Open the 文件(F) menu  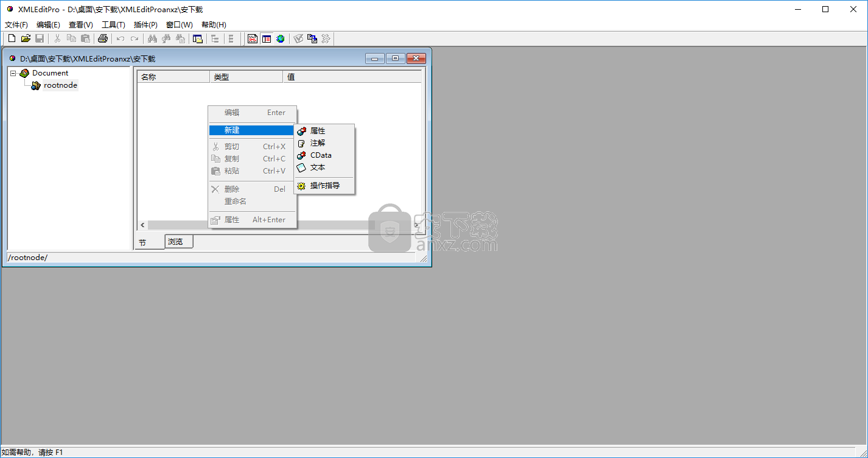[16, 25]
